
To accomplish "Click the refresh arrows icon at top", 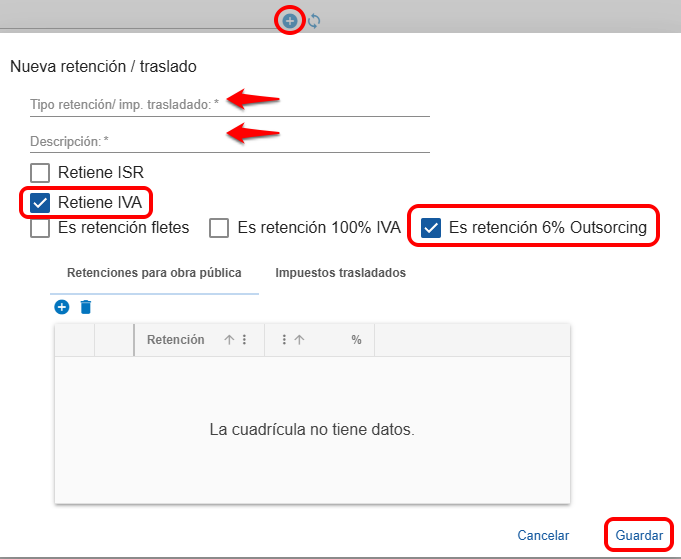I will point(314,21).
